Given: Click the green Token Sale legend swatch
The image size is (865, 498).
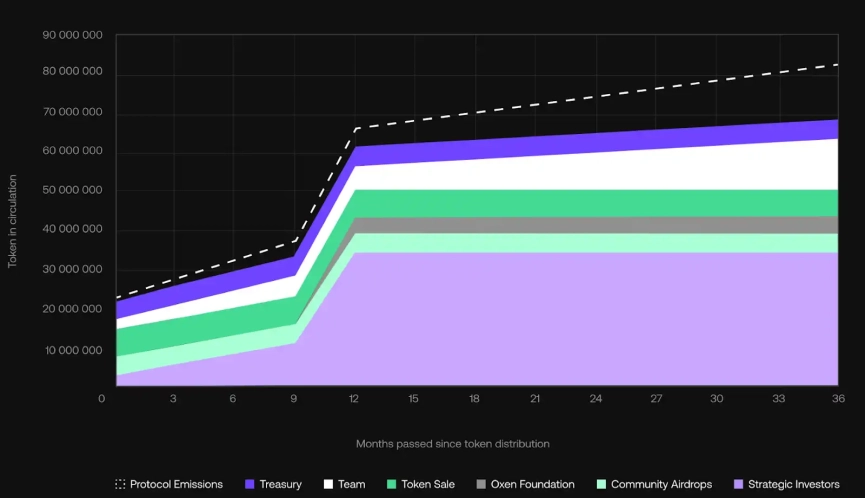Looking at the screenshot, I should click(391, 484).
